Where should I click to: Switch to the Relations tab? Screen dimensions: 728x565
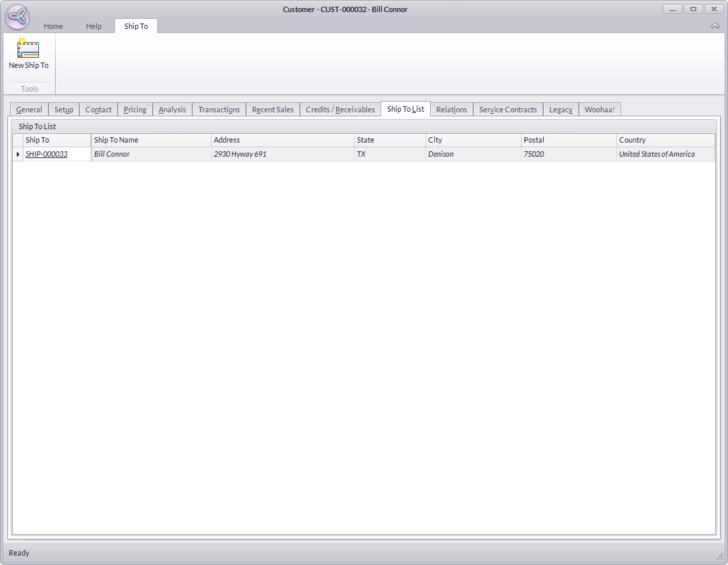452,110
